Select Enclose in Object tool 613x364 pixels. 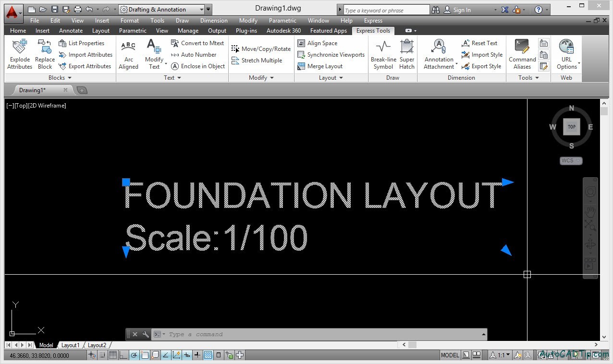(x=198, y=66)
